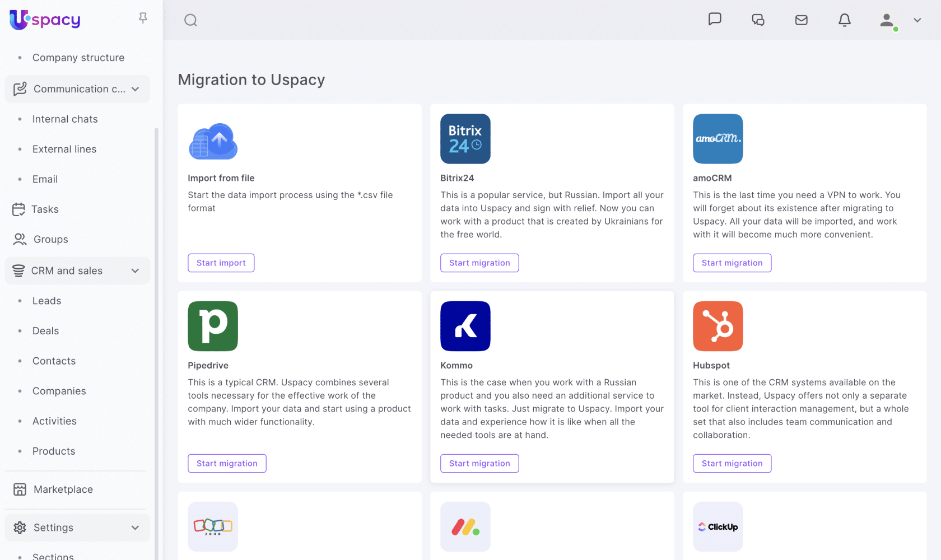Click the Marketplace store icon
This screenshot has height=560, width=941.
click(x=20, y=489)
